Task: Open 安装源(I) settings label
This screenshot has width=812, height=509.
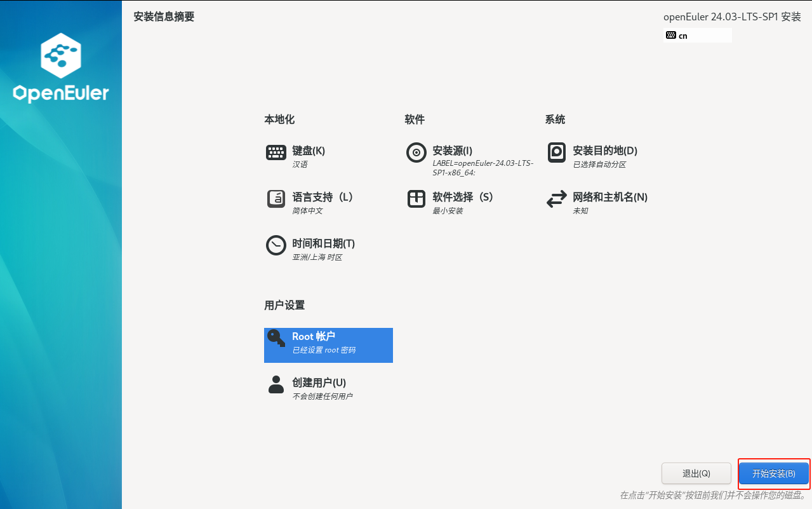Action: pyautogui.click(x=452, y=151)
